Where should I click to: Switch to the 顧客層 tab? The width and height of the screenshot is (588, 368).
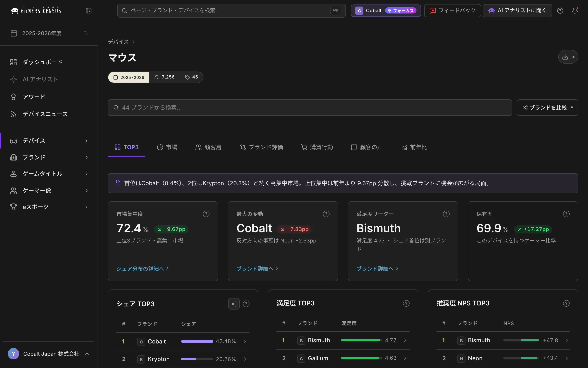pos(208,147)
